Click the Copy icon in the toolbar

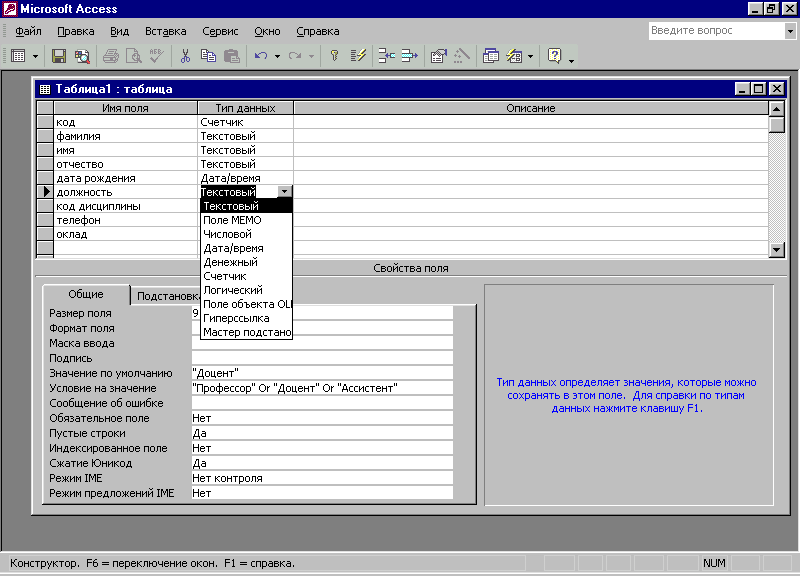click(x=208, y=57)
